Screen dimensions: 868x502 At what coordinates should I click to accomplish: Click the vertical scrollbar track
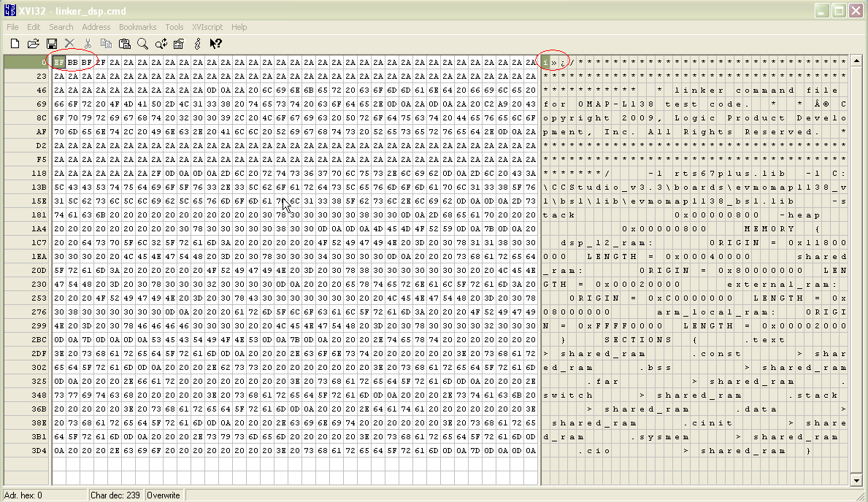pyautogui.click(x=856, y=270)
